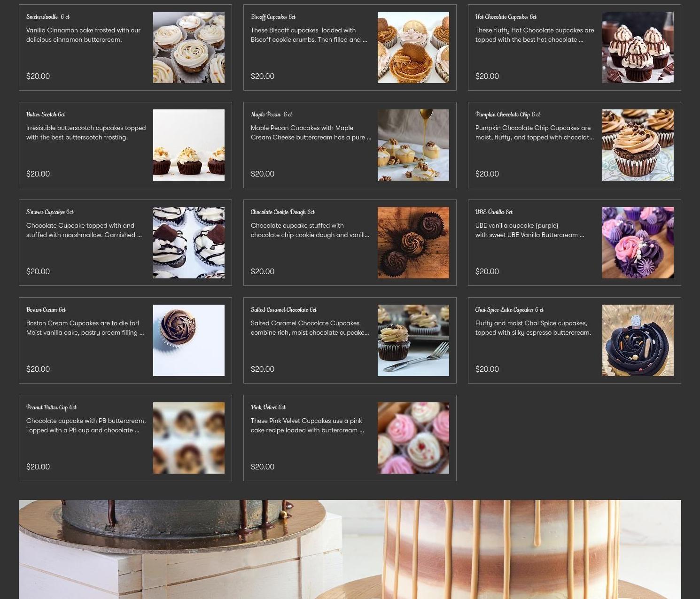This screenshot has width=700, height=599.
Task: Open the Pink Velvet cupcakes photo
Action: point(413,438)
